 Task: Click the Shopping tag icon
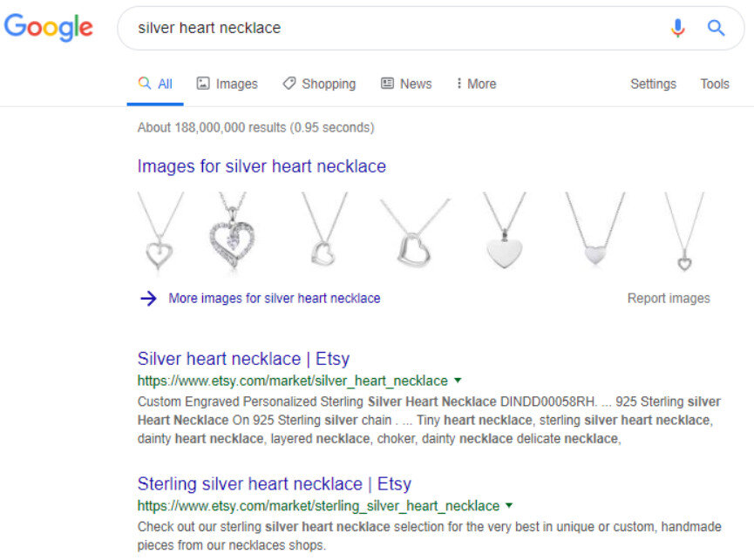(289, 83)
